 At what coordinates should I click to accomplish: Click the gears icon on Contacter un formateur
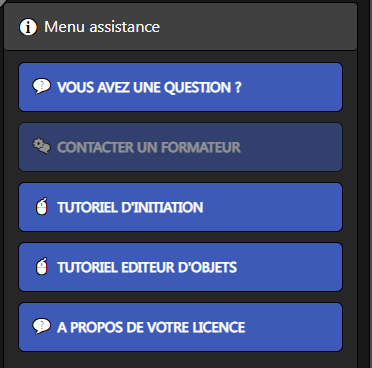click(x=41, y=146)
